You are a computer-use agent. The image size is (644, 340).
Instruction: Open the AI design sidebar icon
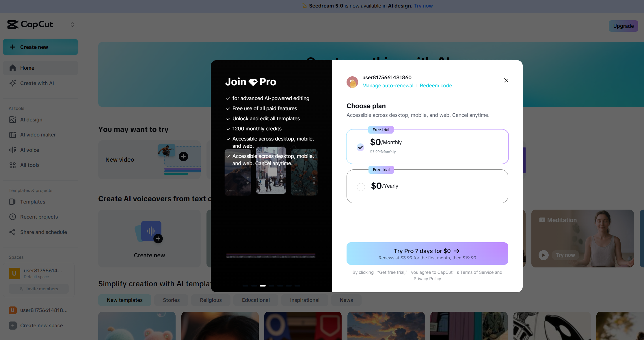coord(12,120)
